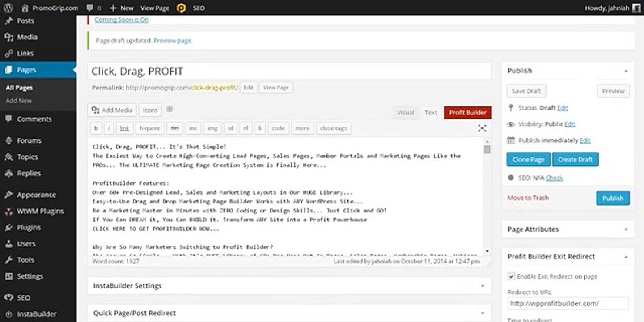The width and height of the screenshot is (644, 322).
Task: Toggle distraction-free fullscreen editor icon
Action: click(482, 128)
